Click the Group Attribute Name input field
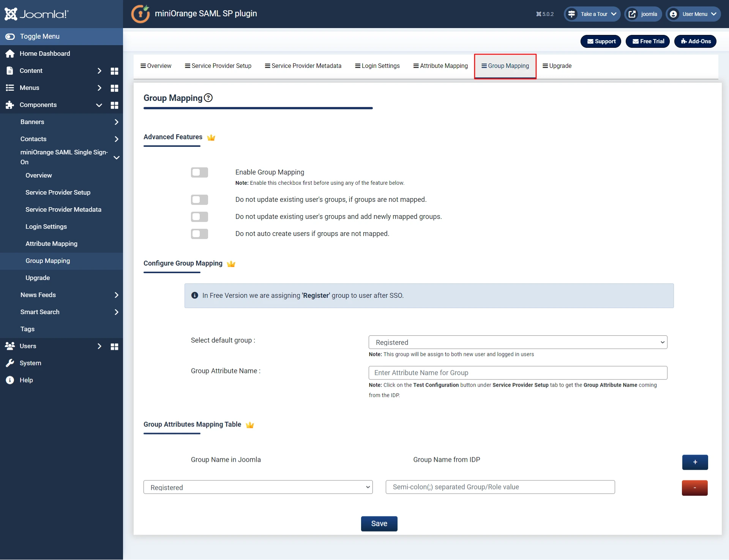729x560 pixels. pyautogui.click(x=518, y=373)
